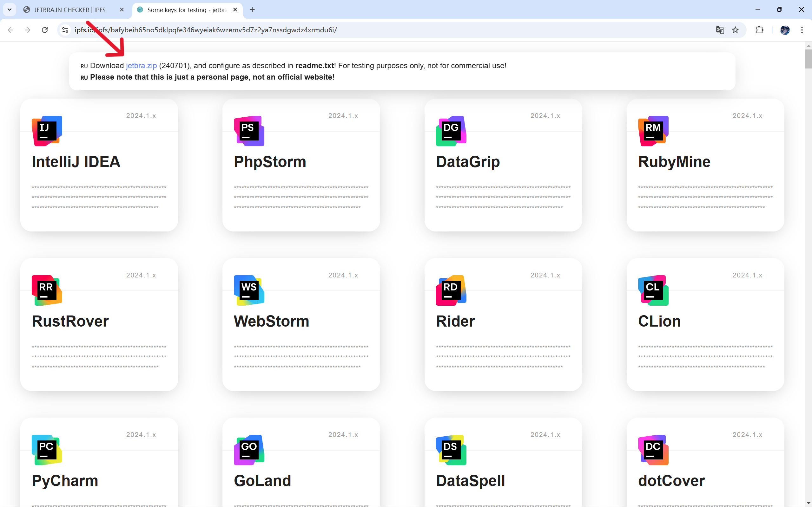
Task: Click the Rider RD logo icon
Action: point(451,290)
